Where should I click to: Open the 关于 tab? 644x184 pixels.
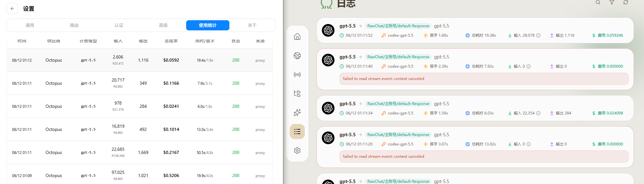coord(252,25)
